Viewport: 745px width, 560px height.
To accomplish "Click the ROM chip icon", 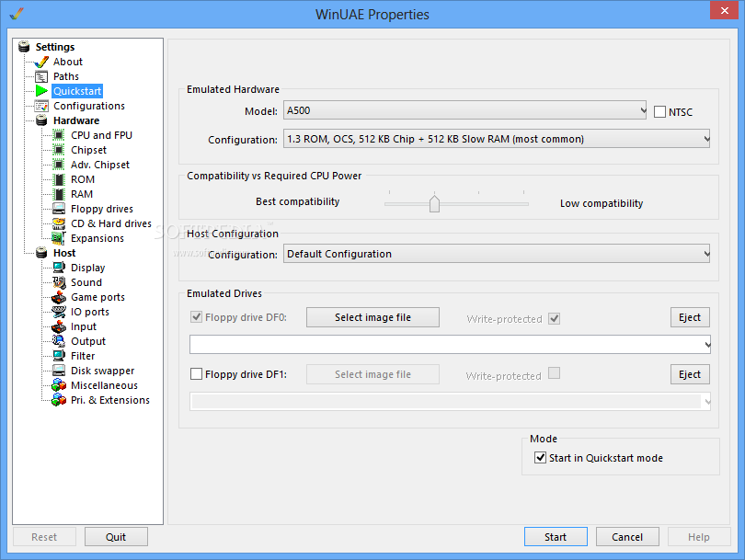I will click(59, 179).
